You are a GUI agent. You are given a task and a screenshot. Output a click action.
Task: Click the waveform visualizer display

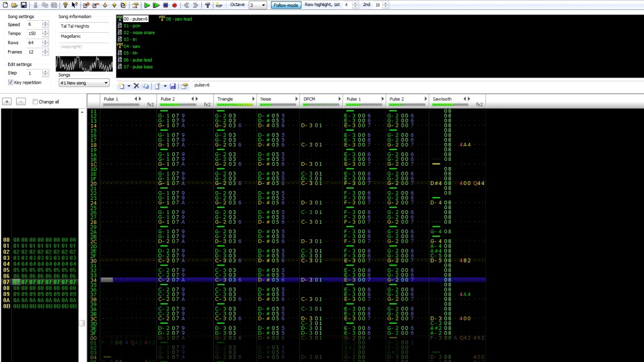[x=84, y=63]
